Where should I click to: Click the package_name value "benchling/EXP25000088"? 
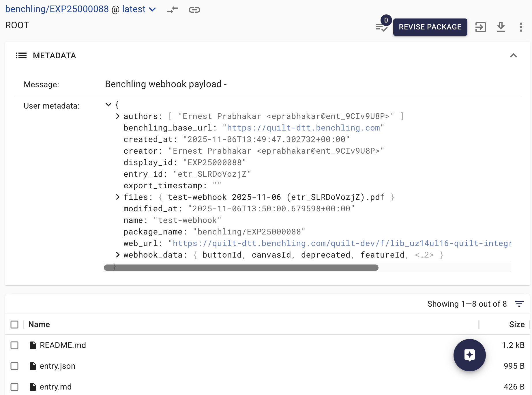(x=249, y=232)
